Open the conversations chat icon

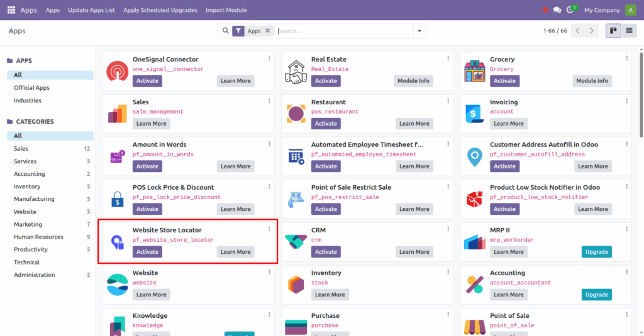click(557, 10)
